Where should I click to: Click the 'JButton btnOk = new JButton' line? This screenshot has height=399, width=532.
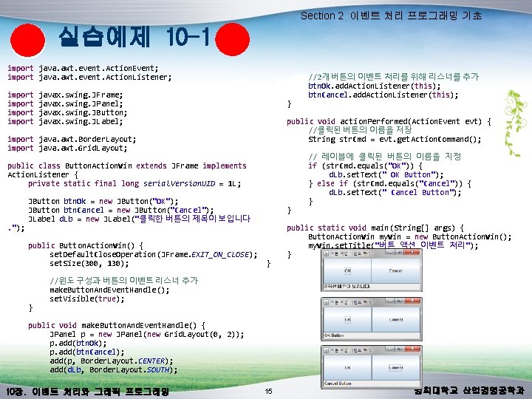pos(103,202)
